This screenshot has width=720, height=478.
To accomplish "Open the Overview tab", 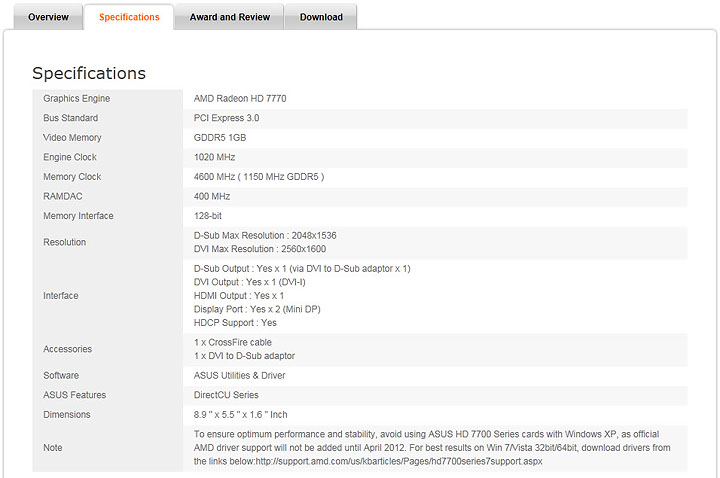I will pyautogui.click(x=48, y=17).
